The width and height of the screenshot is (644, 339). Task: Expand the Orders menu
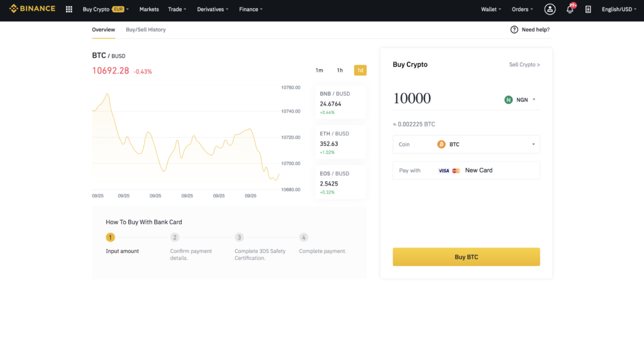(522, 9)
